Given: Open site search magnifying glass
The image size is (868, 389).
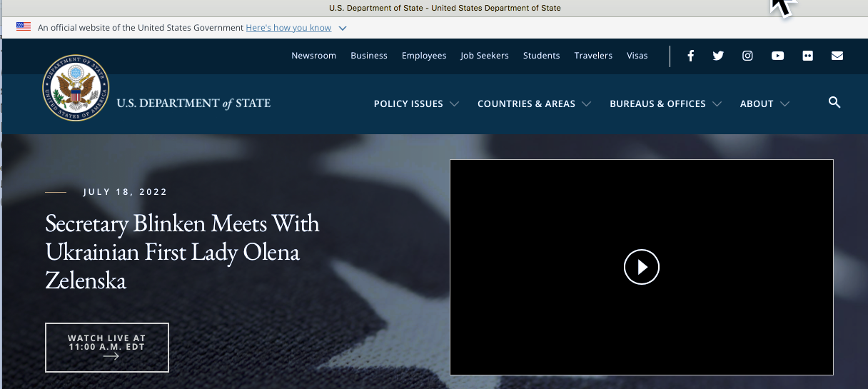Looking at the screenshot, I should pyautogui.click(x=834, y=103).
